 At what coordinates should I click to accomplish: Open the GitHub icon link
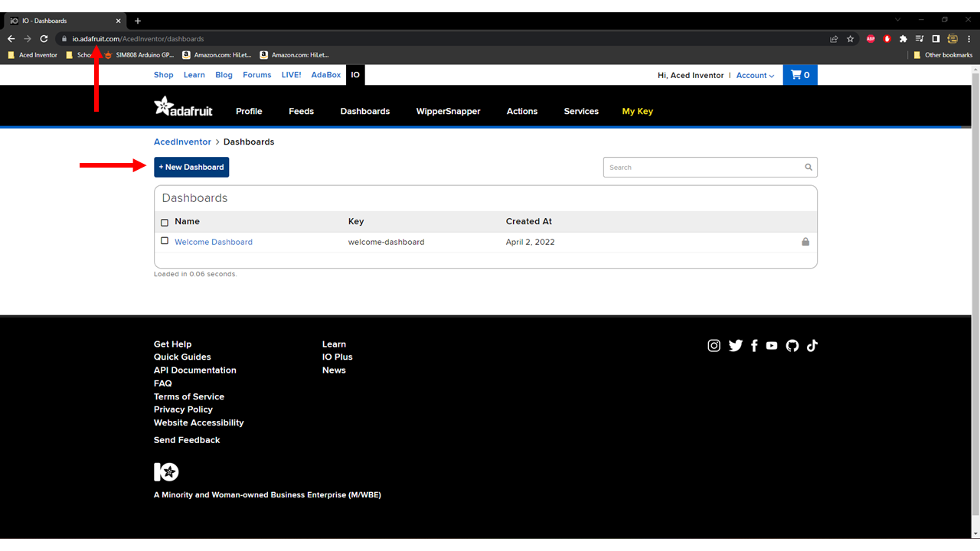tap(792, 346)
